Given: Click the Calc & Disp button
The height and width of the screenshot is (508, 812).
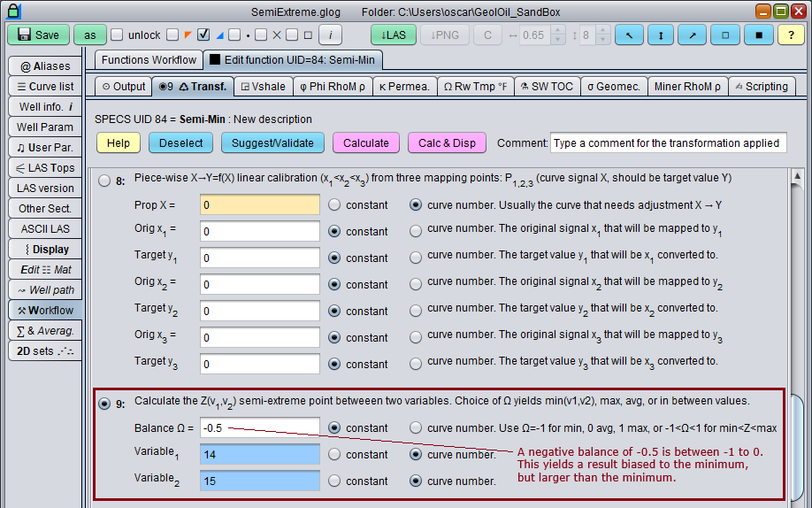Looking at the screenshot, I should click(447, 143).
